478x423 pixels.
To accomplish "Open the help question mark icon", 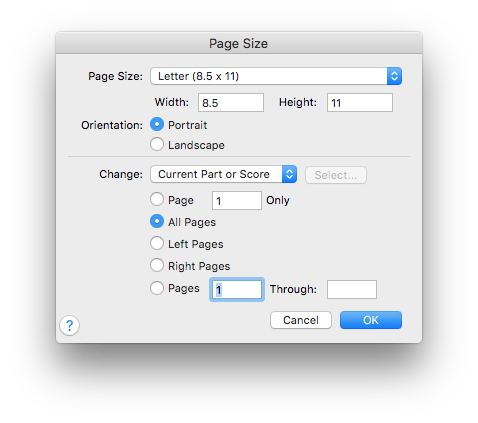I will point(69,325).
